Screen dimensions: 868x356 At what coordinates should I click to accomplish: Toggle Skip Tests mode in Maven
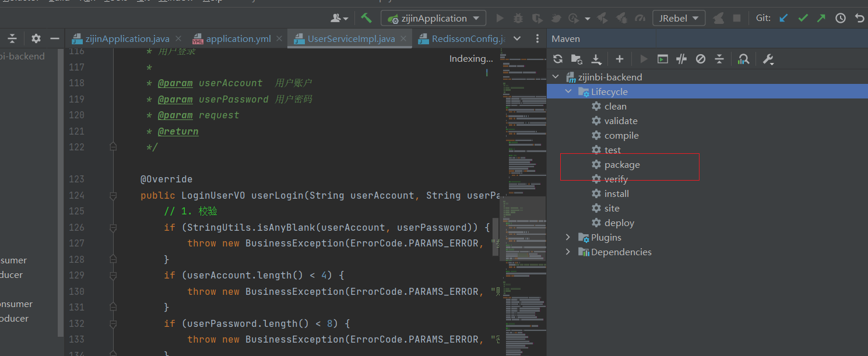click(x=701, y=59)
